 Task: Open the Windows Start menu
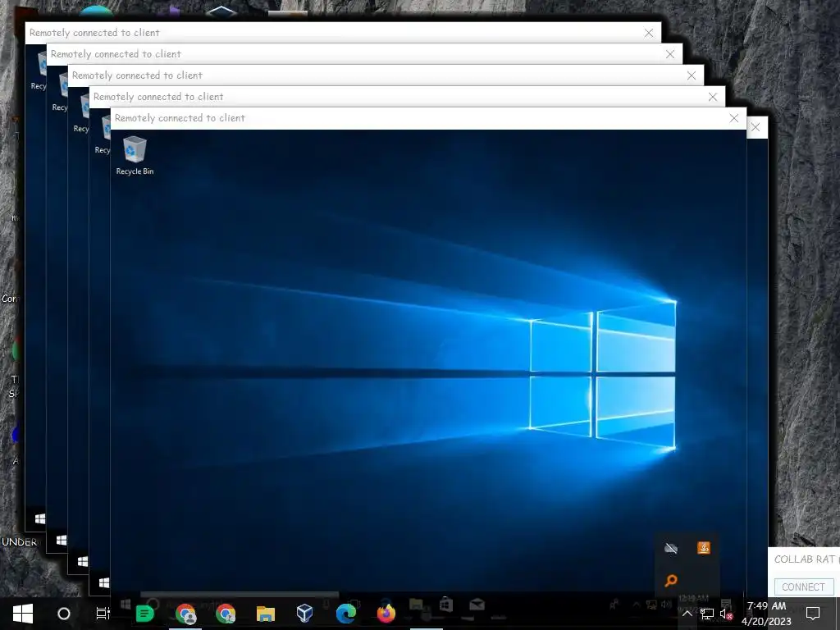click(x=22, y=614)
